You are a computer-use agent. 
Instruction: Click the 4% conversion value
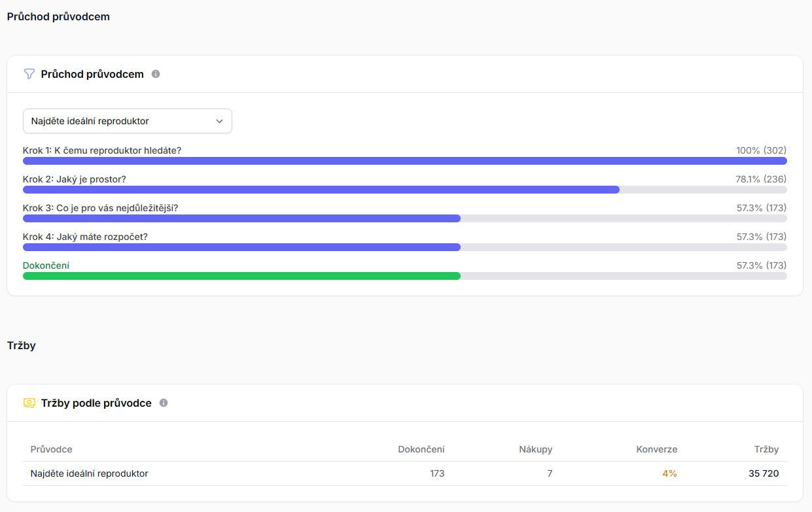click(x=669, y=473)
